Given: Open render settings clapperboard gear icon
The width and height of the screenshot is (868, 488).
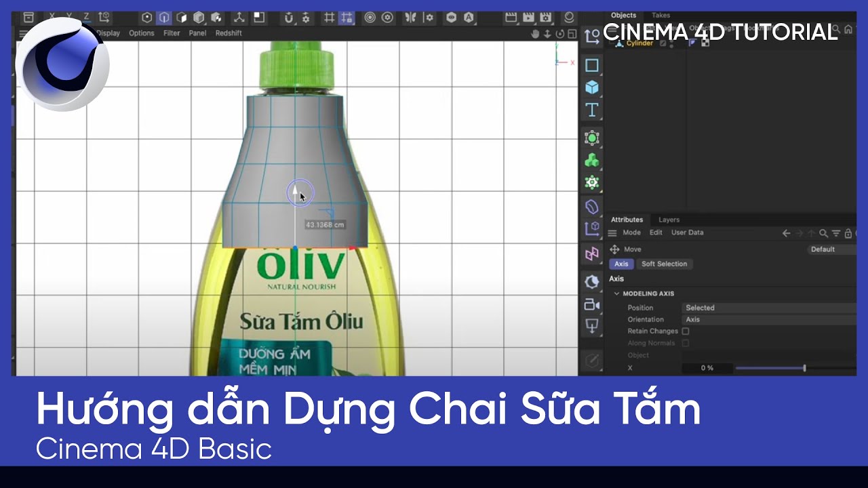Looking at the screenshot, I should pos(545,18).
